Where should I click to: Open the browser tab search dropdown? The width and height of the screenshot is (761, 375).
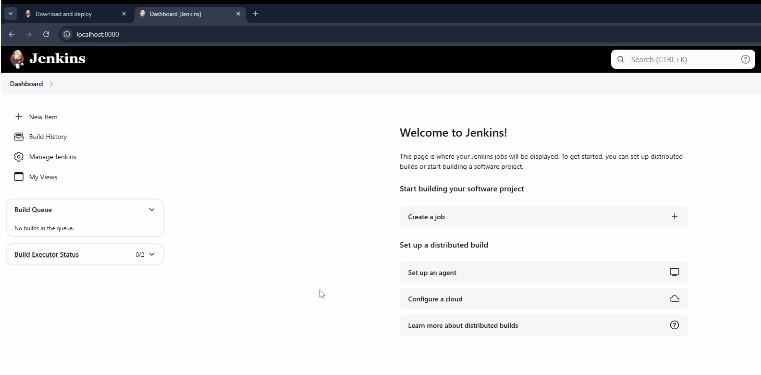pyautogui.click(x=10, y=14)
